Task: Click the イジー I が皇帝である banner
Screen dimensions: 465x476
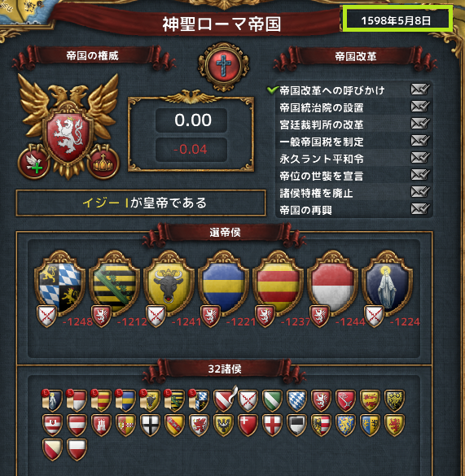Action: point(141,203)
